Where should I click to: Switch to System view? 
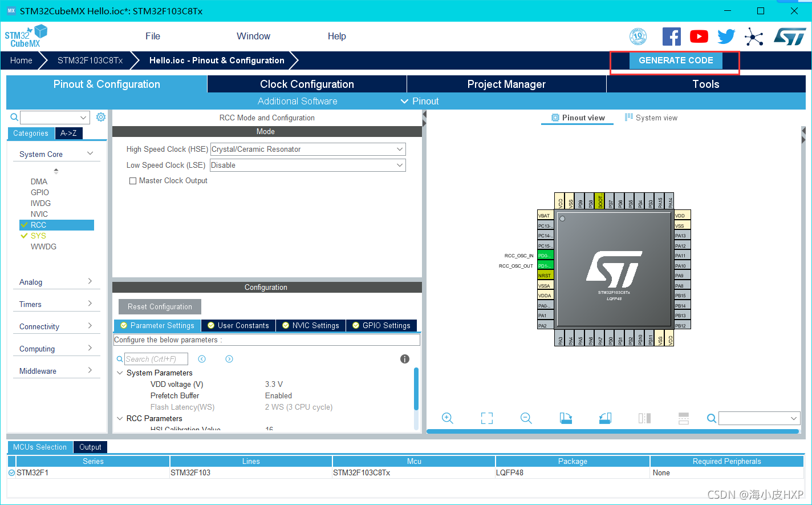651,118
